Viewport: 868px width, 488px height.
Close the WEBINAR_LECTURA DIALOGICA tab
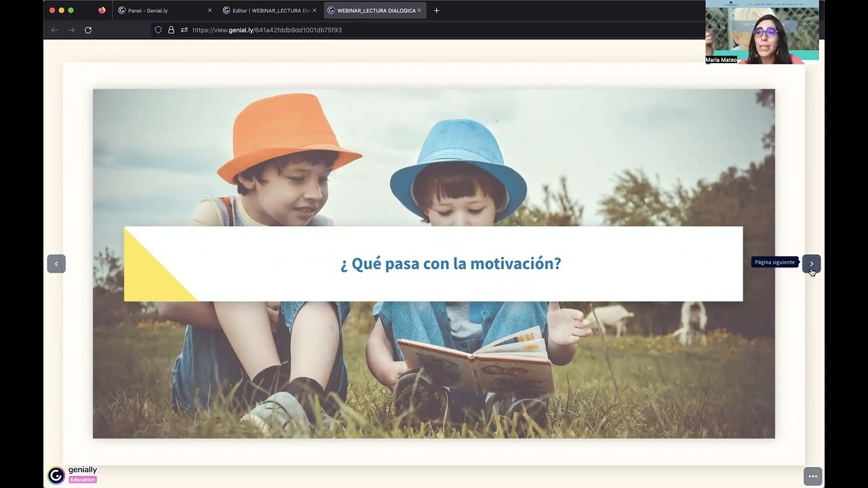point(419,10)
